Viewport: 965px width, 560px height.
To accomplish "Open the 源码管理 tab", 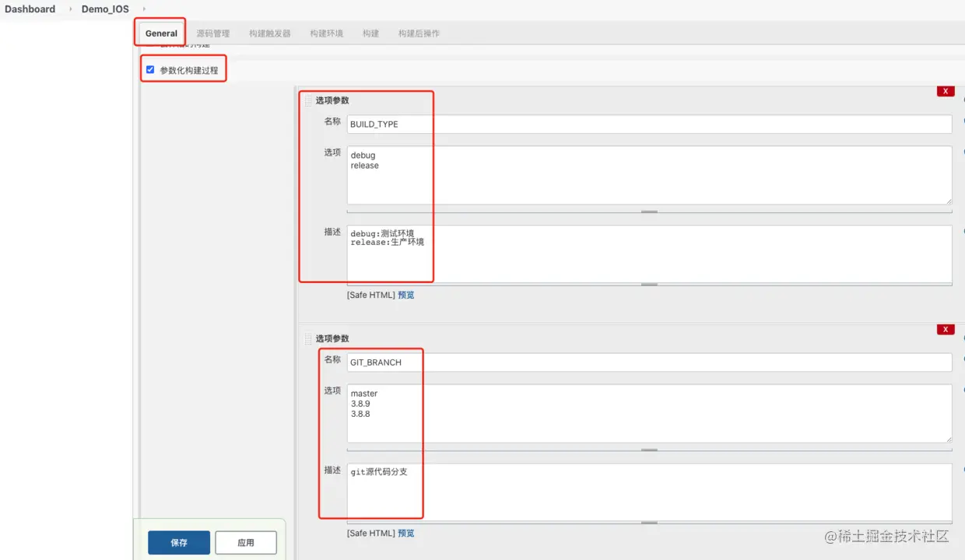I will [x=213, y=33].
